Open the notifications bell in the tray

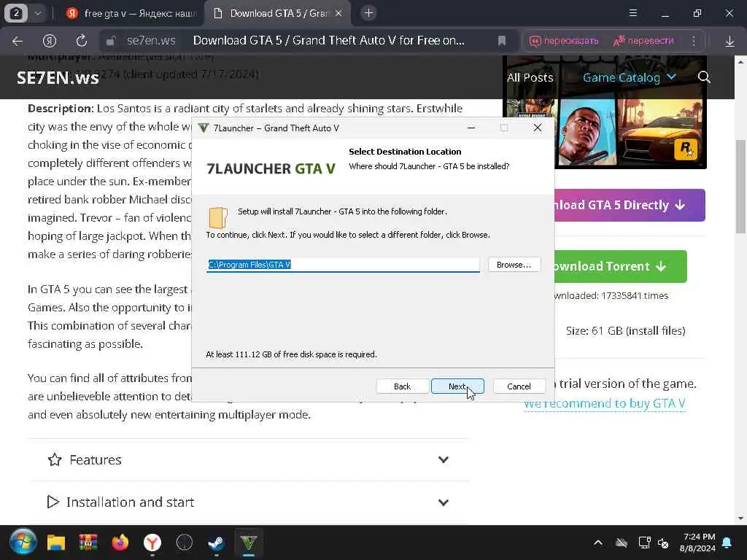(727, 542)
